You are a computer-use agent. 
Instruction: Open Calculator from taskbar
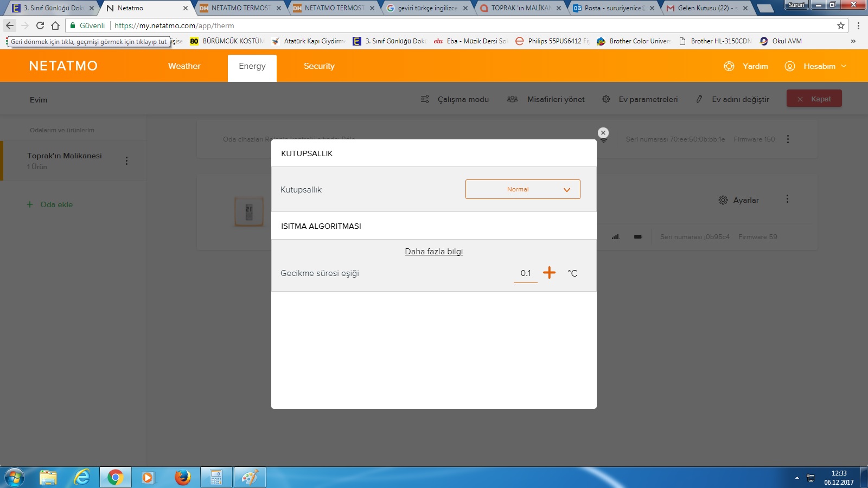click(x=216, y=478)
